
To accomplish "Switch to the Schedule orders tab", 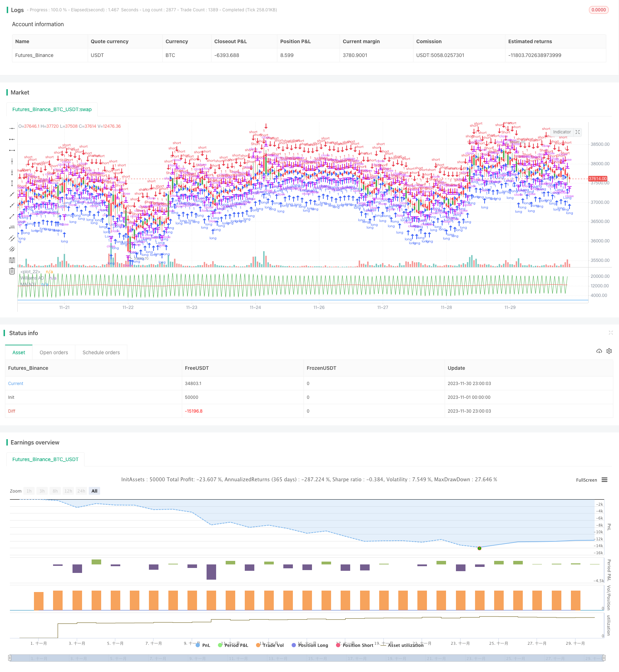I will click(x=101, y=352).
